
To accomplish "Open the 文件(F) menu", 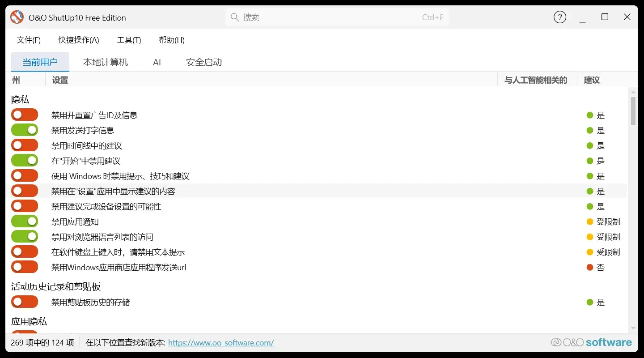I will (29, 40).
